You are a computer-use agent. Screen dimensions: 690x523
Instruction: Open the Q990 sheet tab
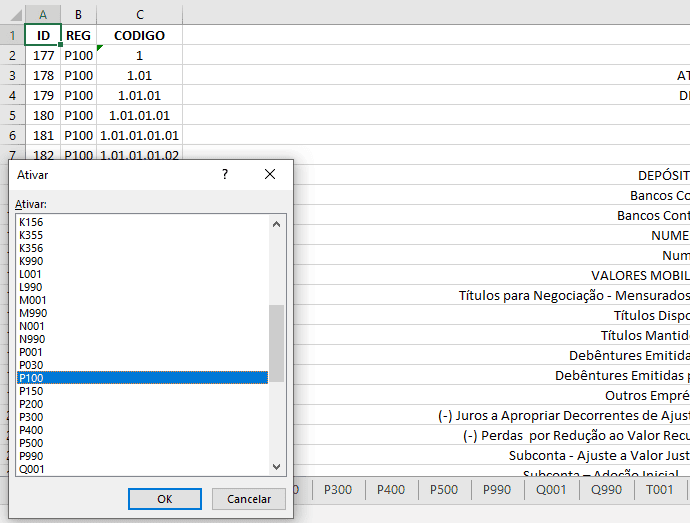(606, 490)
